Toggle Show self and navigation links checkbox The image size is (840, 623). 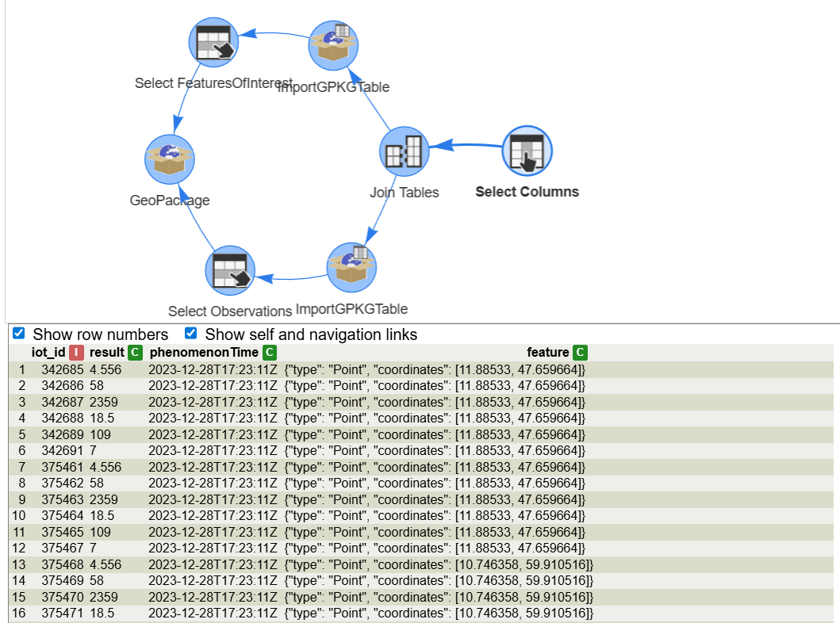point(191,334)
